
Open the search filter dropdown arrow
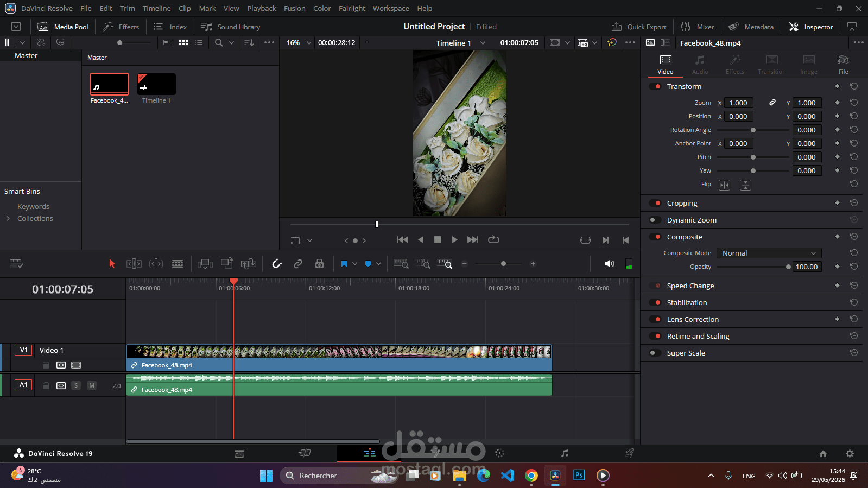click(231, 42)
